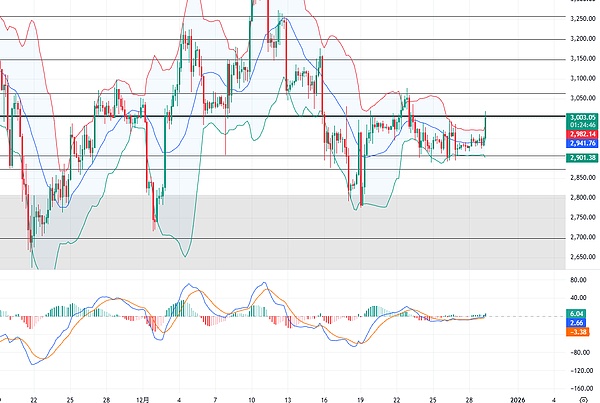Select the 12月 date label on time axis
The height and width of the screenshot is (403, 600).
[x=143, y=396]
